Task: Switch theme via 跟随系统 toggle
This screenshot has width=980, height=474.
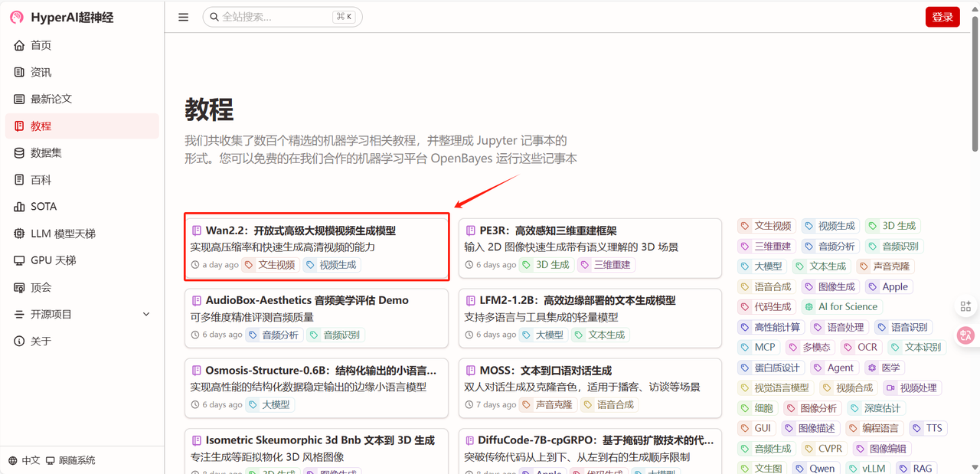Action: tap(70, 460)
